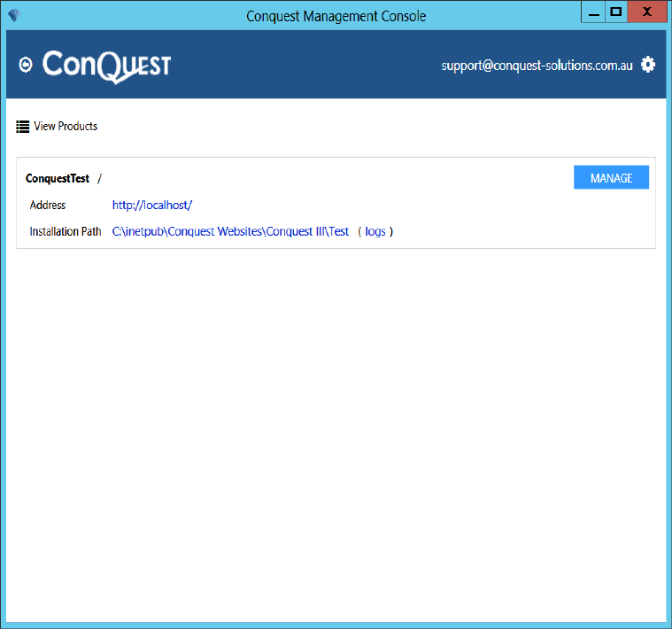Minimize the Conquest Management Console window
The image size is (672, 629).
click(593, 12)
